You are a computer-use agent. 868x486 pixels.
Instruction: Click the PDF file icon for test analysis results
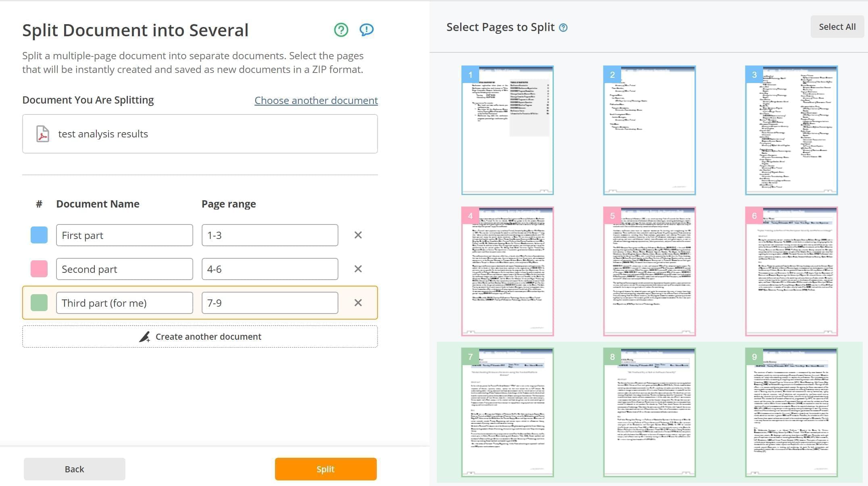click(x=42, y=134)
